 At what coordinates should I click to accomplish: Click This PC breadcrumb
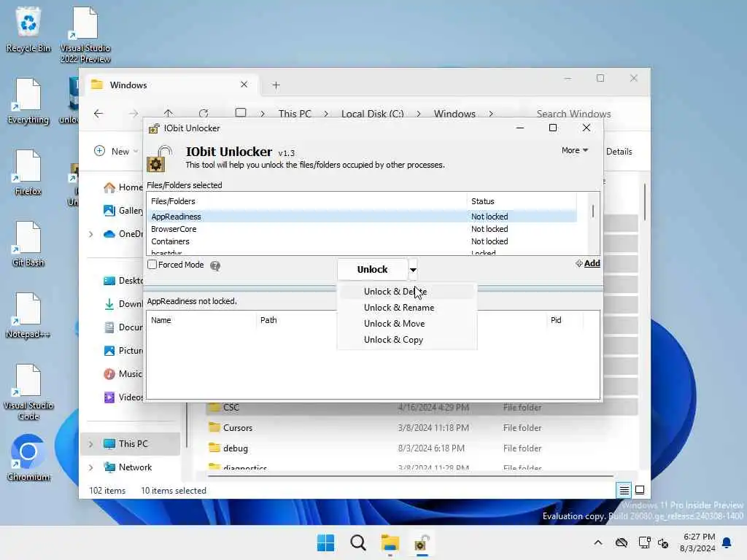coord(295,114)
